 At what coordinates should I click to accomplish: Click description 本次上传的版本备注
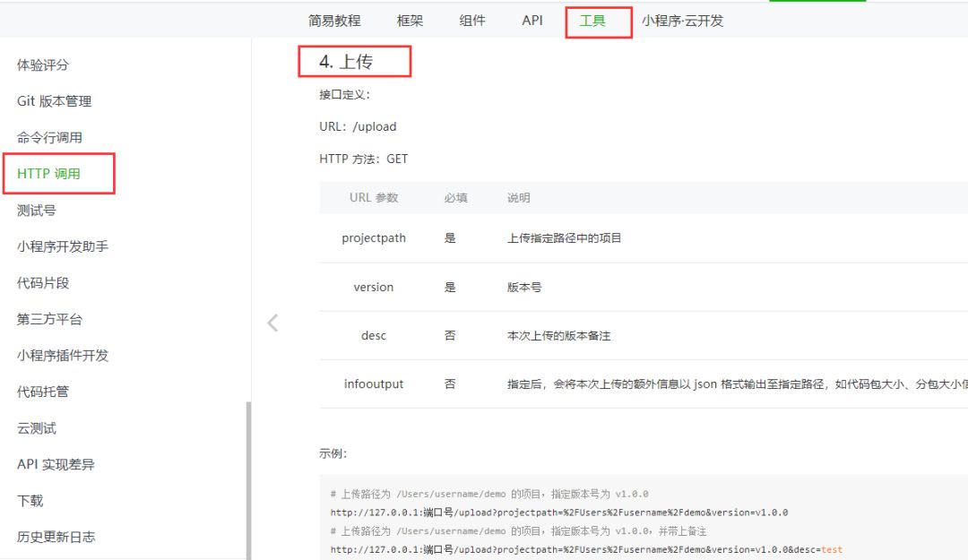coord(558,335)
